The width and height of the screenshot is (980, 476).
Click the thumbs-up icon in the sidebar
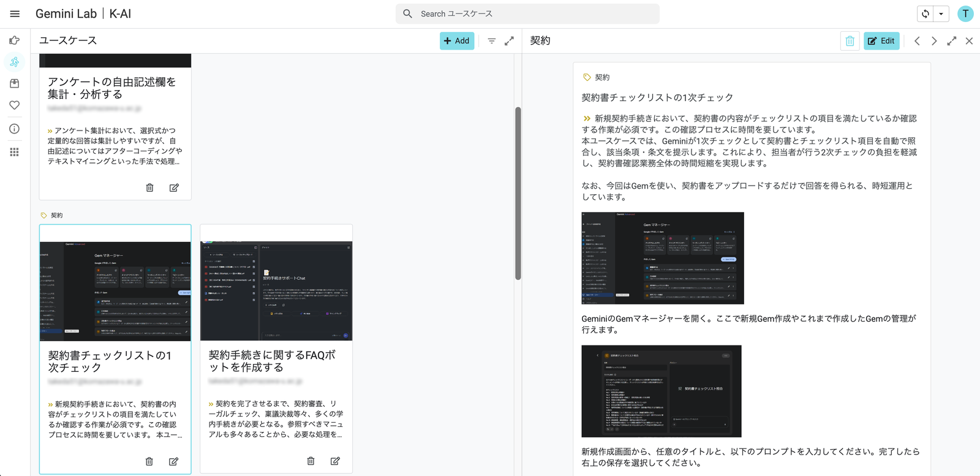15,40
